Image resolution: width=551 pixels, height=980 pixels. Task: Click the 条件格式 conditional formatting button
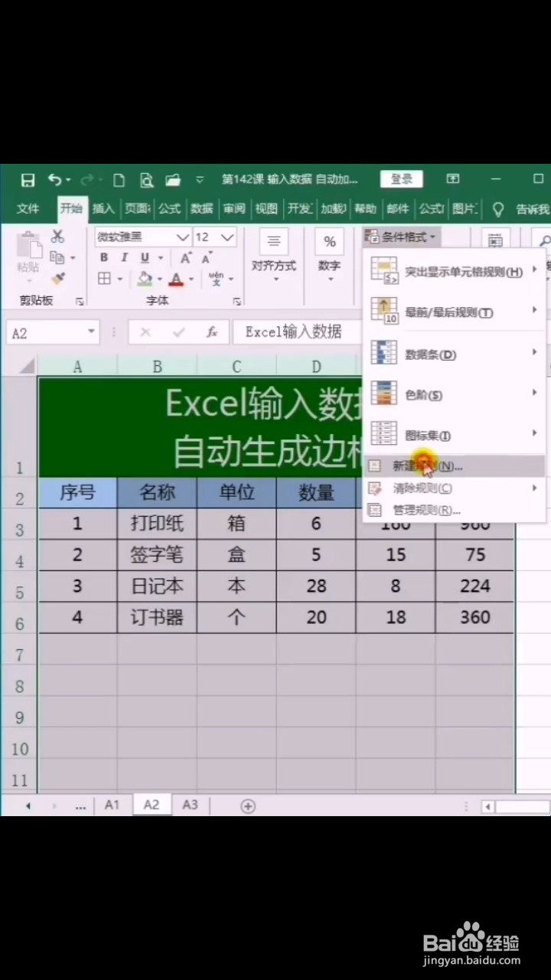[400, 237]
